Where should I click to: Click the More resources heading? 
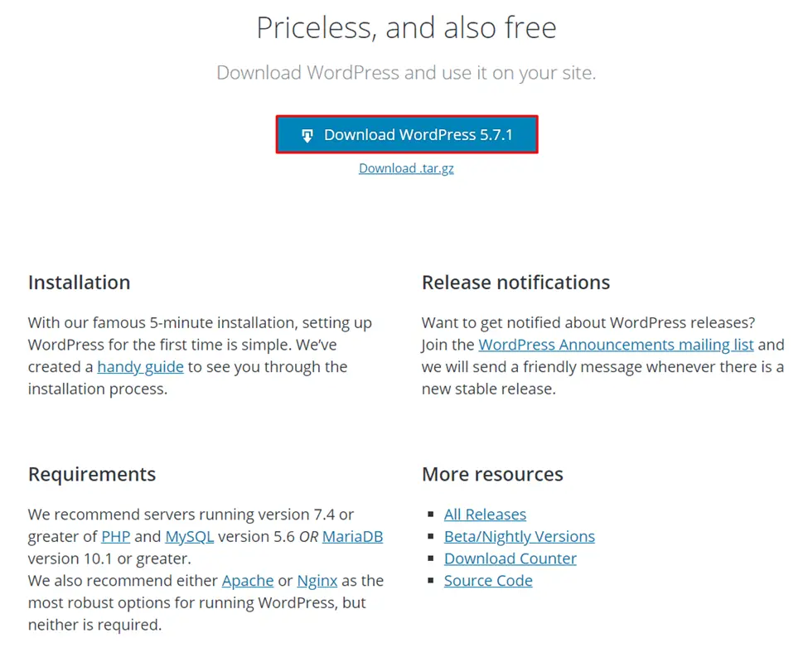(491, 474)
